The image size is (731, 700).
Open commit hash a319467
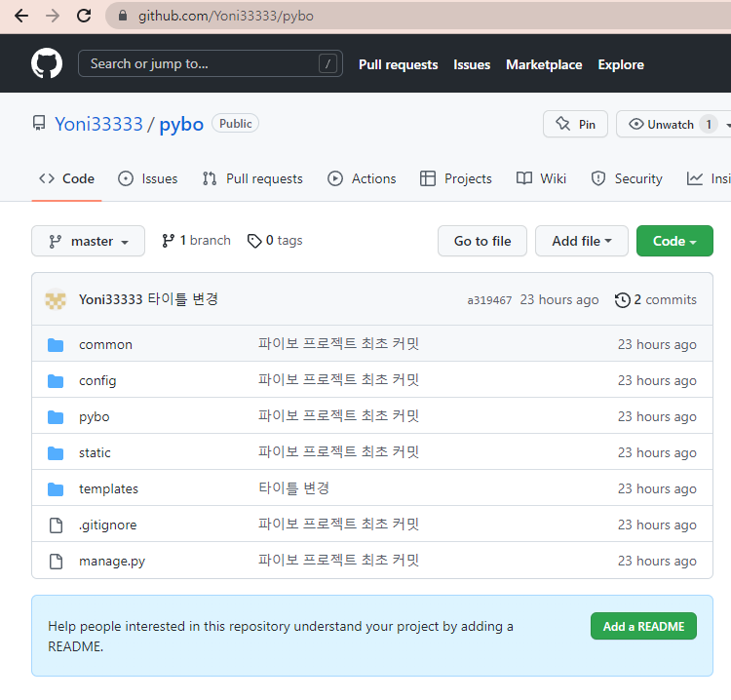click(x=489, y=300)
